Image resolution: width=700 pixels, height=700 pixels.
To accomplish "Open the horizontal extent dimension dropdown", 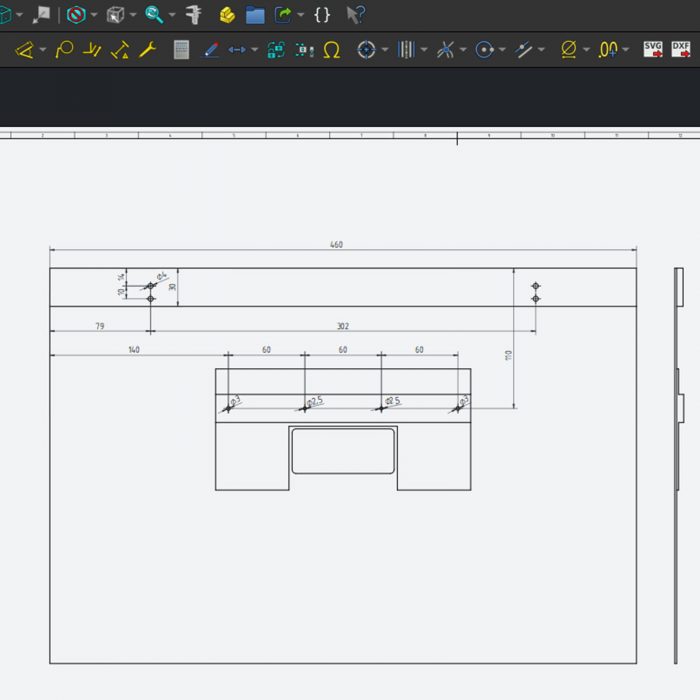I will tap(254, 50).
